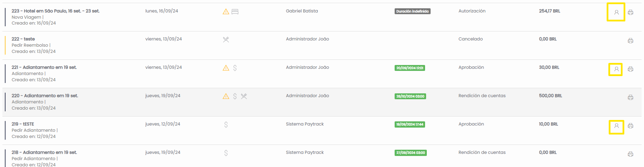
Task: Click the printer icon on request 220
Action: (x=631, y=98)
